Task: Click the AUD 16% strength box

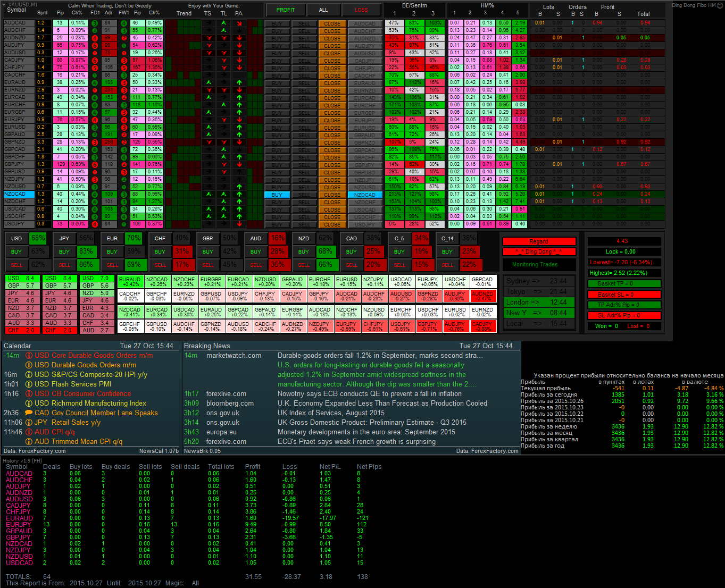Action: tap(278, 238)
